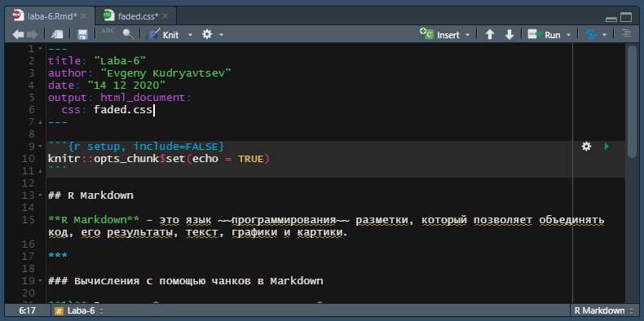
Task: Close the faded.css tab
Action: pos(165,16)
